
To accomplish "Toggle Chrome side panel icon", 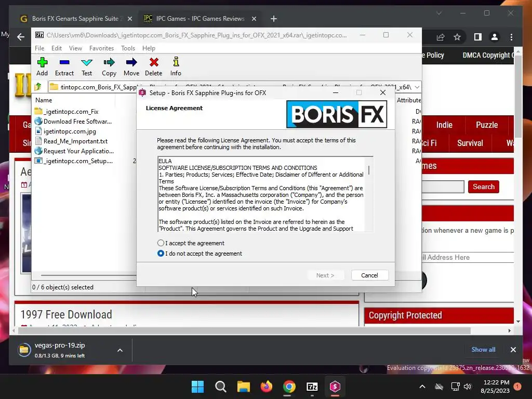I will [478, 37].
